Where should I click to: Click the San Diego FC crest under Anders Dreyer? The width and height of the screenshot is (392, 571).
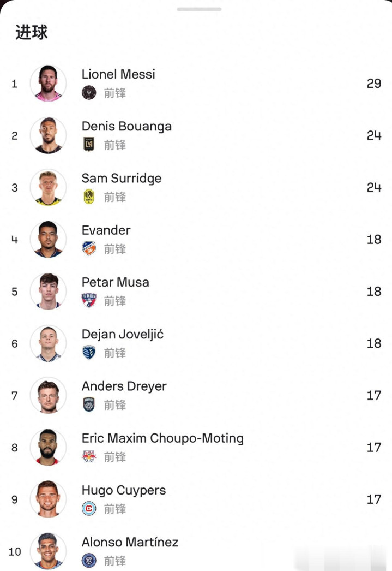(x=88, y=405)
